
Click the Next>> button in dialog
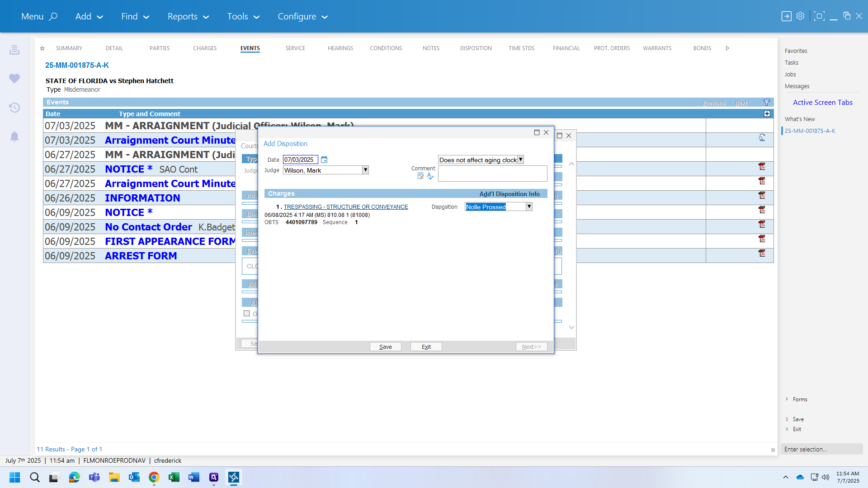(x=532, y=347)
